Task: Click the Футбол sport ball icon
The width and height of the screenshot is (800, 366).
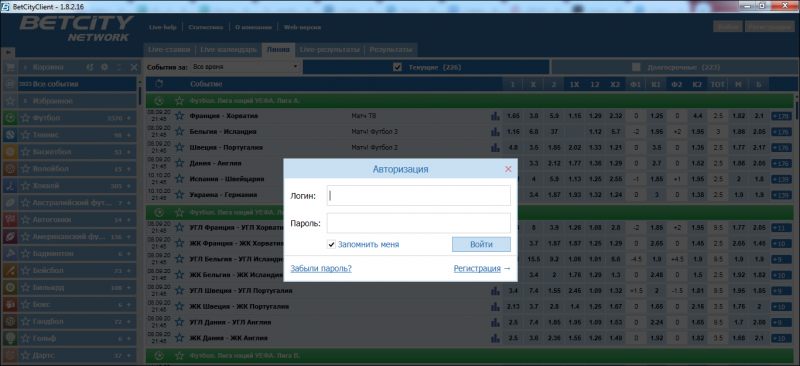Action: (x=9, y=118)
